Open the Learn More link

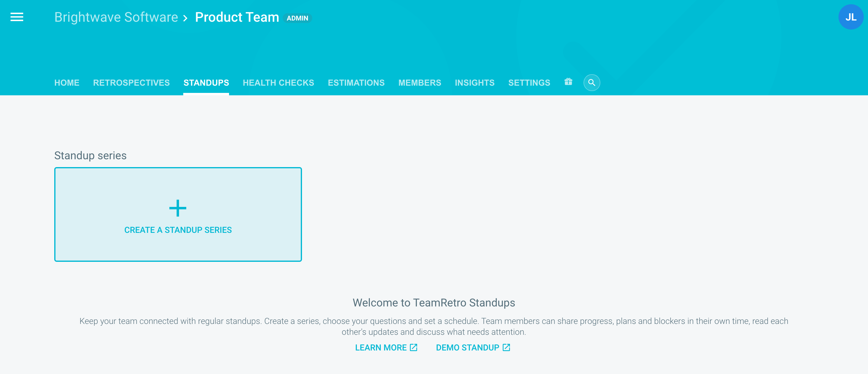click(386, 348)
